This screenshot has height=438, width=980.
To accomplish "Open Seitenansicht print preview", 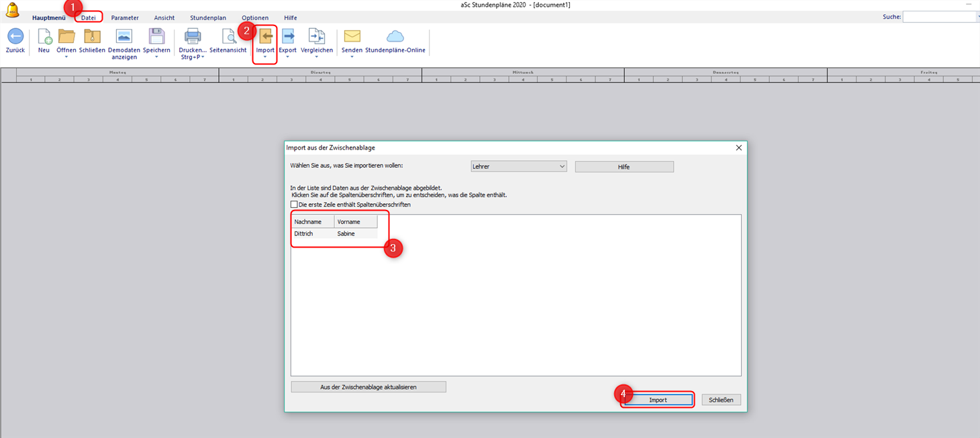I will click(x=228, y=36).
